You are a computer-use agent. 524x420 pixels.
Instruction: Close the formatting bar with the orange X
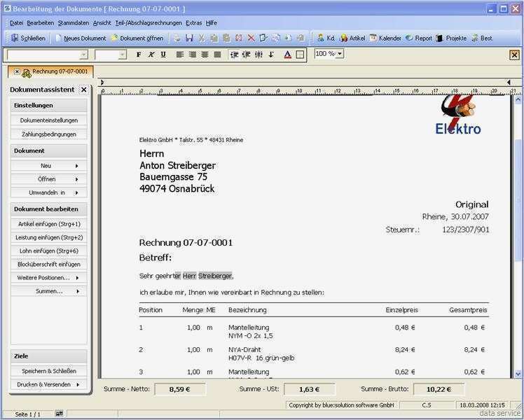[514, 55]
